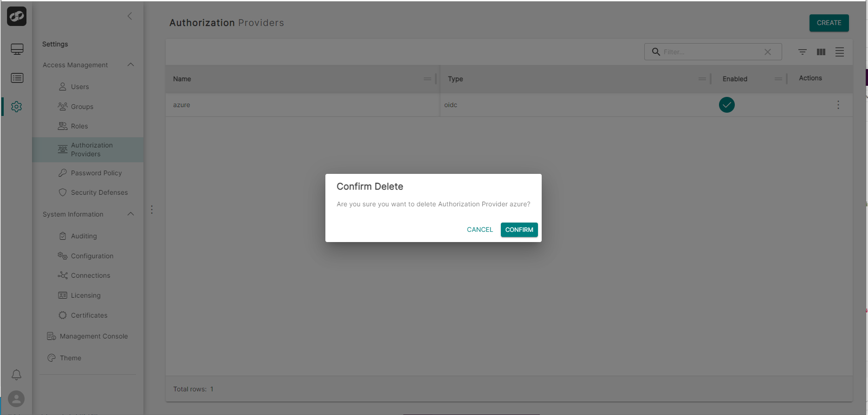Open Users in Access Management
This screenshot has height=415, width=868.
click(80, 87)
